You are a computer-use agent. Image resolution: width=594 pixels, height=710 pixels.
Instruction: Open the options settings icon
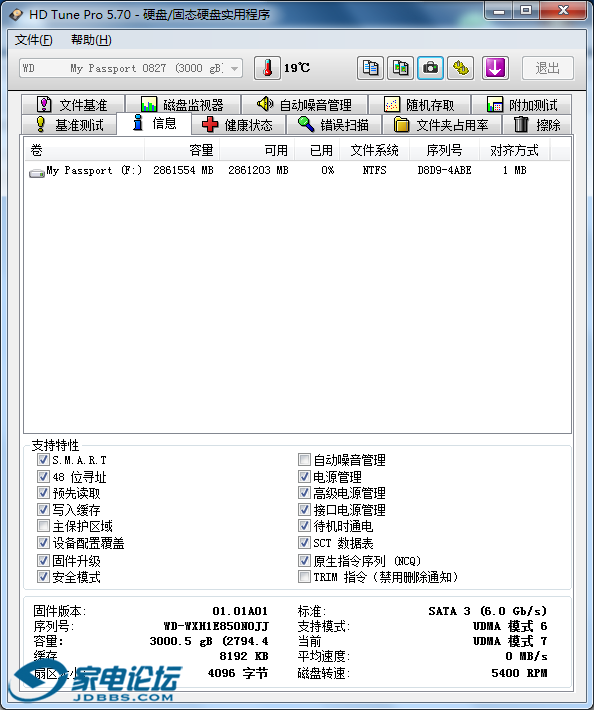point(460,68)
